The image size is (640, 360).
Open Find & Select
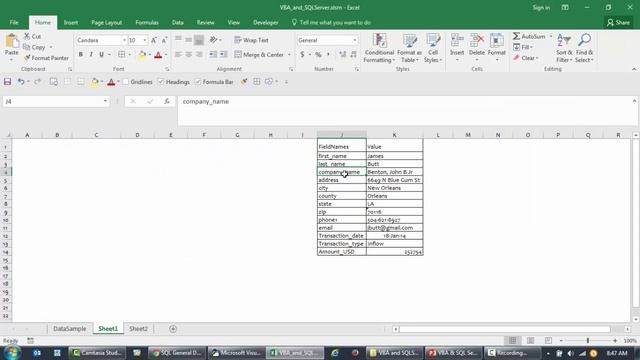[584, 48]
